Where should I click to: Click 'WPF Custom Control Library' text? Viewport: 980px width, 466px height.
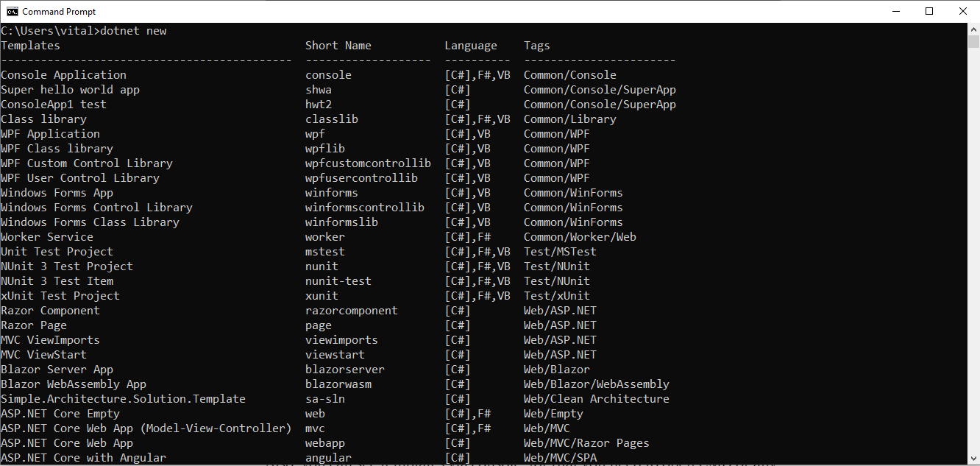pos(87,163)
